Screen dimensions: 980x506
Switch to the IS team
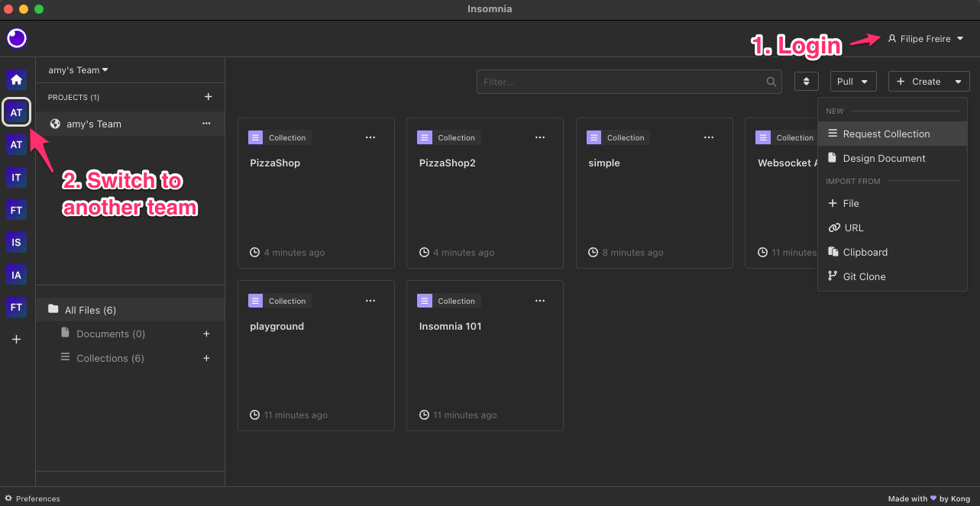click(x=16, y=243)
